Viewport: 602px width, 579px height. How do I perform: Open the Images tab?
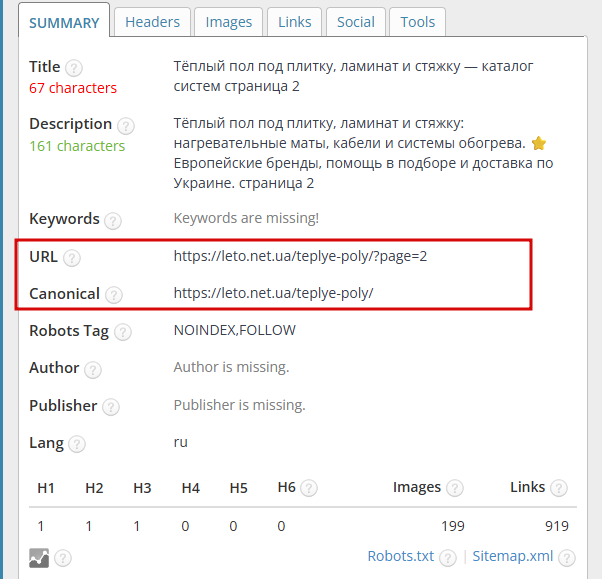click(228, 22)
